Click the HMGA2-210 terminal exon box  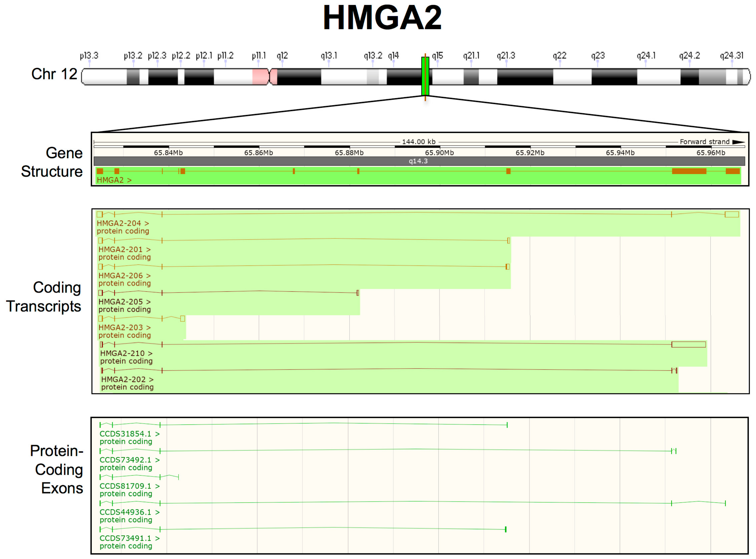[x=689, y=344]
